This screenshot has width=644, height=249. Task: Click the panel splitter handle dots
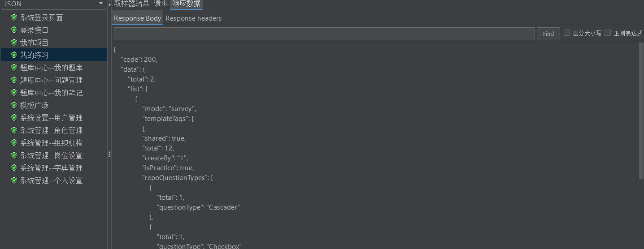[109, 154]
